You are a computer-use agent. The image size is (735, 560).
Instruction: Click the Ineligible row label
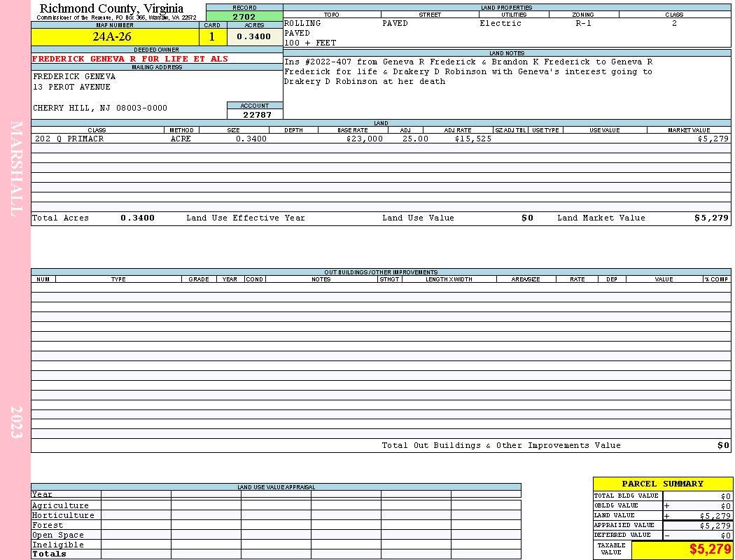click(57, 545)
